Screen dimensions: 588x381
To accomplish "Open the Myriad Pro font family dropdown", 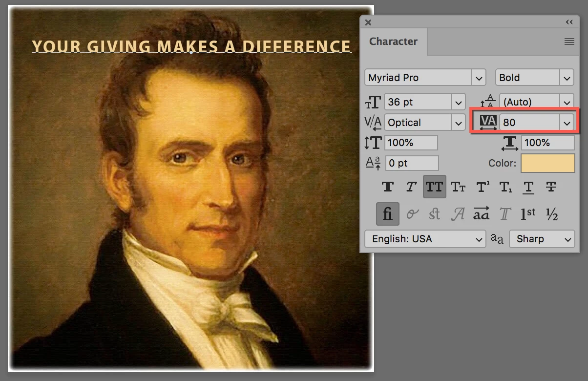I will (x=479, y=78).
